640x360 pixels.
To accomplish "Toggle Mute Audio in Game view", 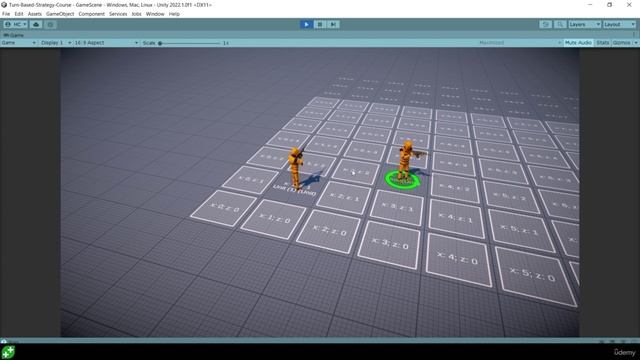I will (578, 43).
